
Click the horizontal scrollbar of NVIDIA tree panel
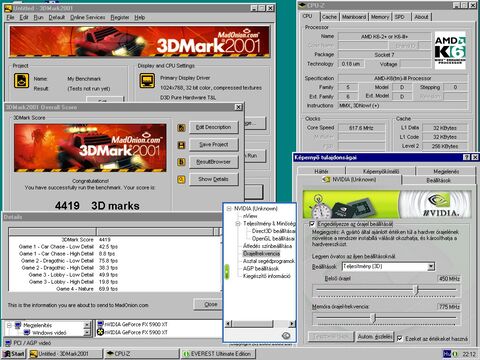260,323
